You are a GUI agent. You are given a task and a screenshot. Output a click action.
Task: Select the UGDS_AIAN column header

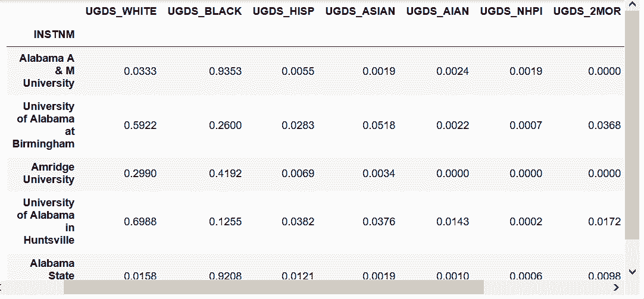(x=437, y=11)
